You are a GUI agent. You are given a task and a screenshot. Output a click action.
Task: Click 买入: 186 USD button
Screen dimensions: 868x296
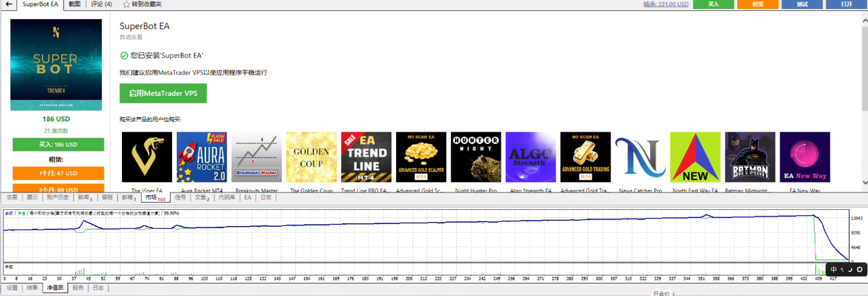tap(58, 145)
